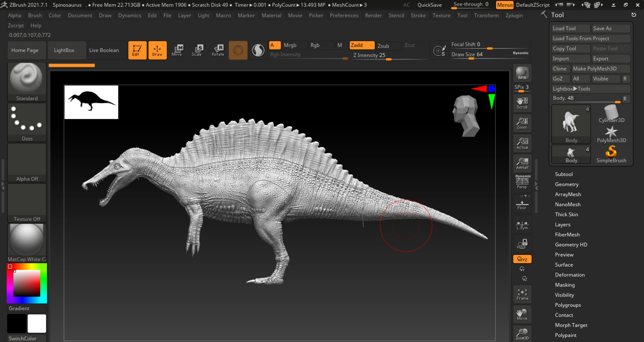The image size is (644, 342).
Task: Toggle Zadd sculpting mode
Action: (x=362, y=45)
